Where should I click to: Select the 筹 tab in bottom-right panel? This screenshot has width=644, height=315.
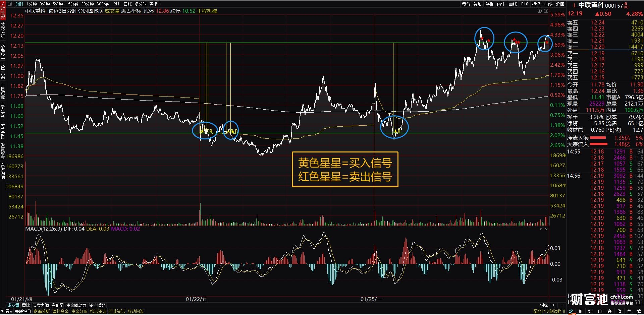point(639,311)
